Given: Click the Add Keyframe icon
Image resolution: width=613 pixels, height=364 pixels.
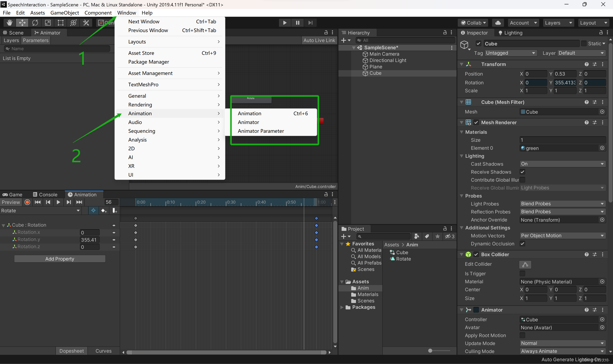Looking at the screenshot, I should [x=104, y=211].
